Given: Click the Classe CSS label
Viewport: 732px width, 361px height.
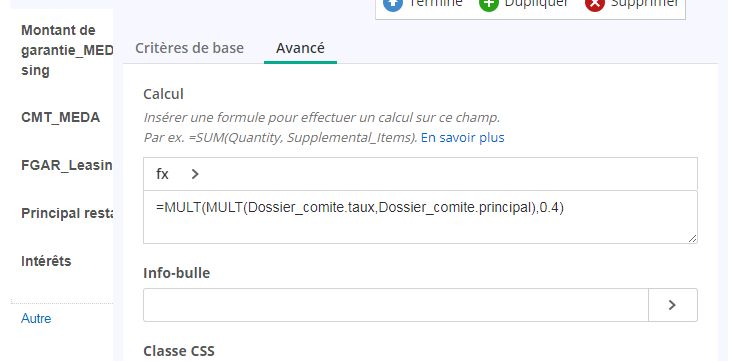Looking at the screenshot, I should [x=179, y=351].
